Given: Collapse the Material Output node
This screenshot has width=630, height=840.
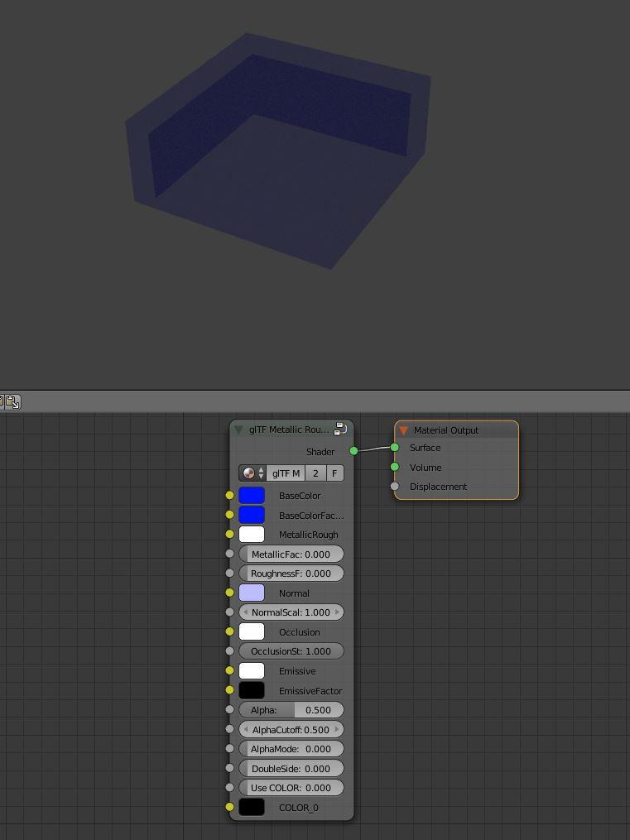Looking at the screenshot, I should click(x=403, y=430).
